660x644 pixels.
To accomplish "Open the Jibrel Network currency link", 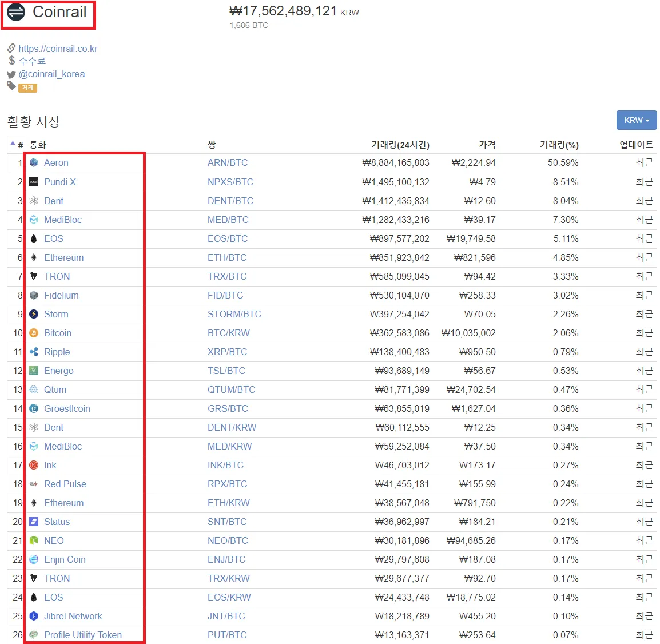I will tap(73, 616).
